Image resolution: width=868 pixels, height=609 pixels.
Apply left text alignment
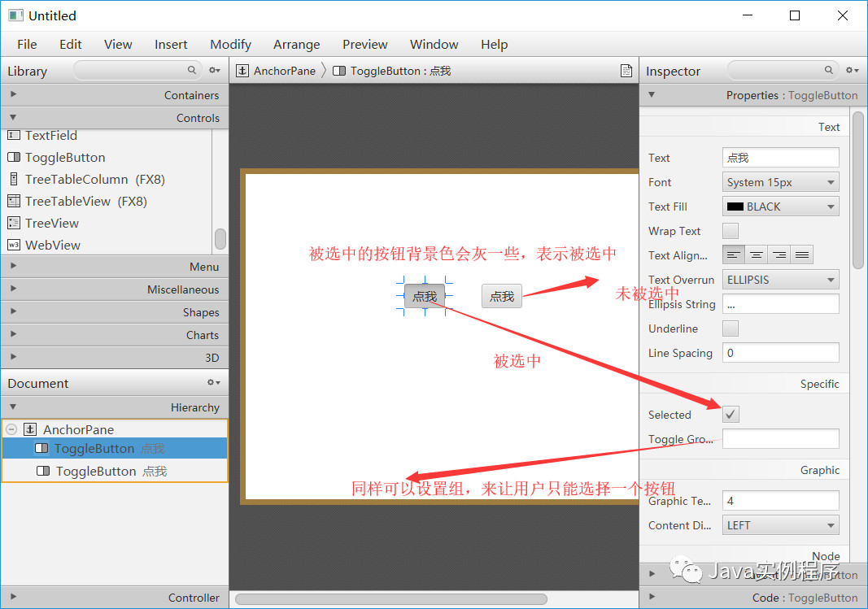pos(733,254)
